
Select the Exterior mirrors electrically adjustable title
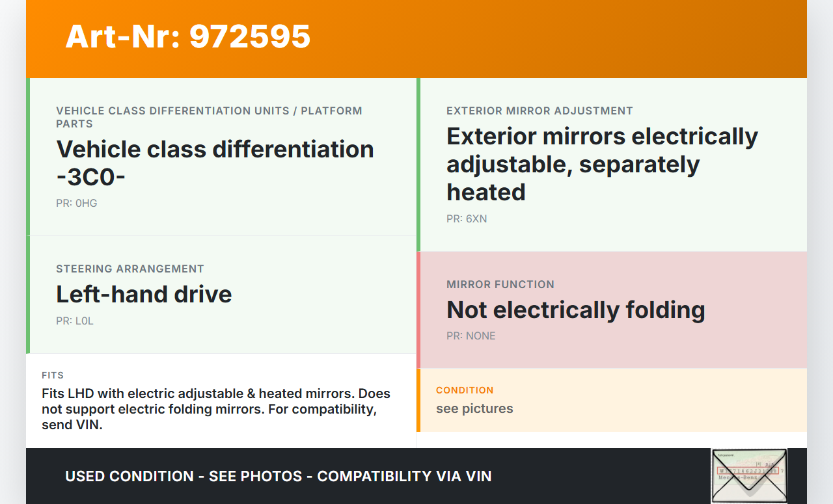click(602, 164)
